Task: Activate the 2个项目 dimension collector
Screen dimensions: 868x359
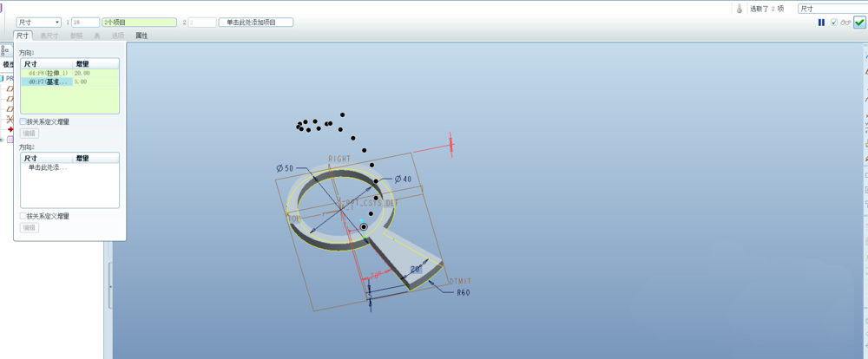Action: [140, 23]
